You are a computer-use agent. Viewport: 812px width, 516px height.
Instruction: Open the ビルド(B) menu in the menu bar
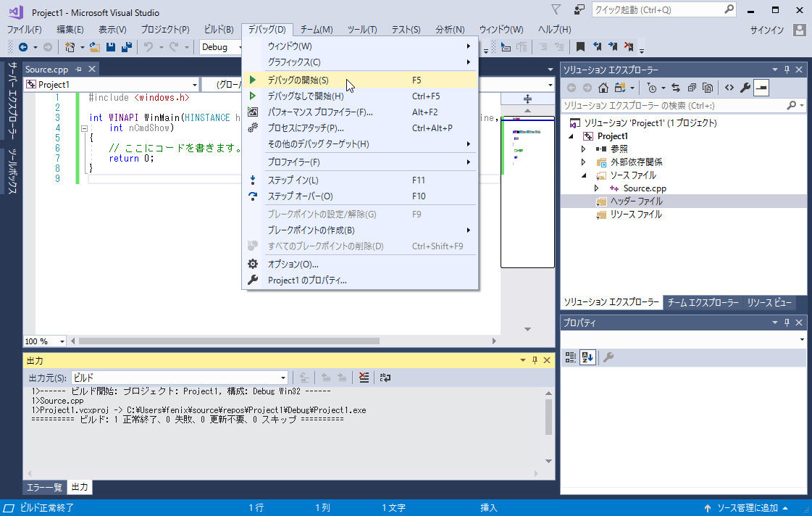coord(219,30)
